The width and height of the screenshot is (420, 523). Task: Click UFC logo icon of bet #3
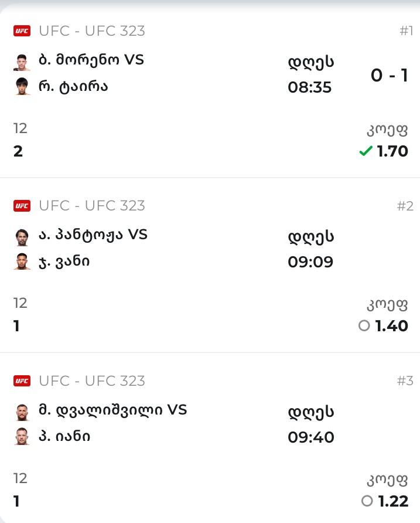click(22, 381)
